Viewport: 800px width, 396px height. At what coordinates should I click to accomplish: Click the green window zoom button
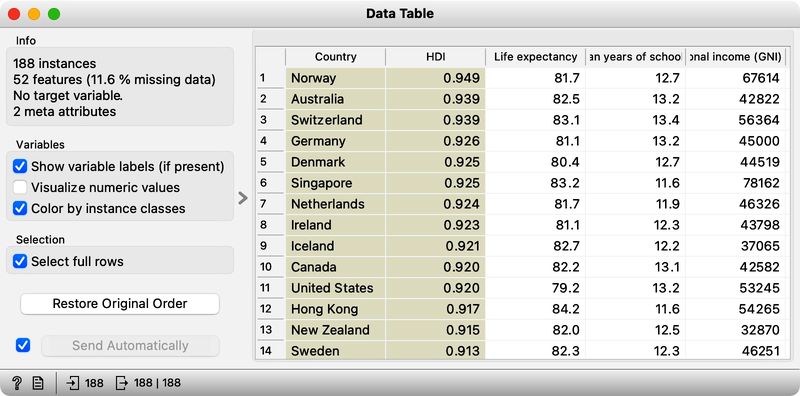(54, 14)
